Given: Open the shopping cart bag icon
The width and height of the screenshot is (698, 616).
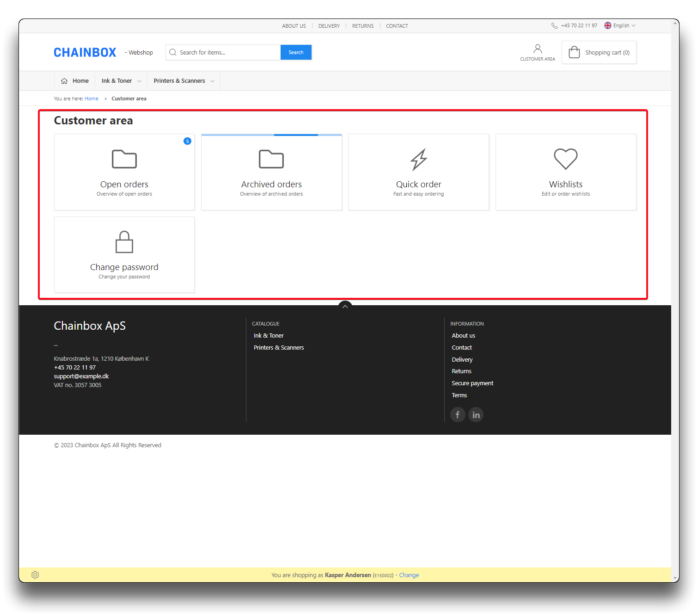Looking at the screenshot, I should click(574, 52).
